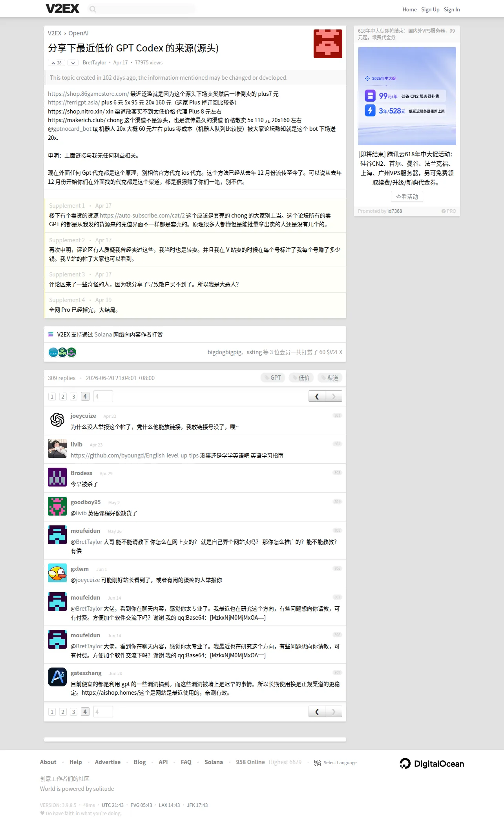This screenshot has width=504, height=825.
Task: Click the Solana logo icon in tip bar
Action: click(51, 335)
